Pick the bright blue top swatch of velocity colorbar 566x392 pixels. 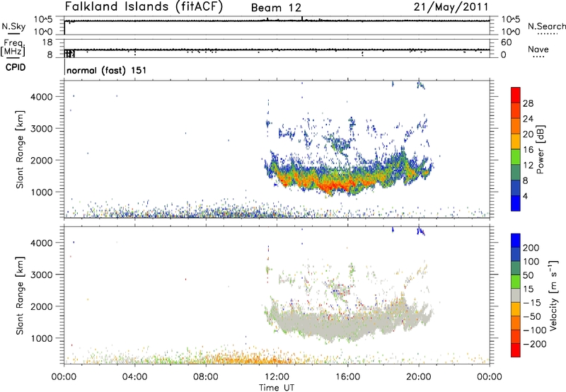tap(516, 241)
